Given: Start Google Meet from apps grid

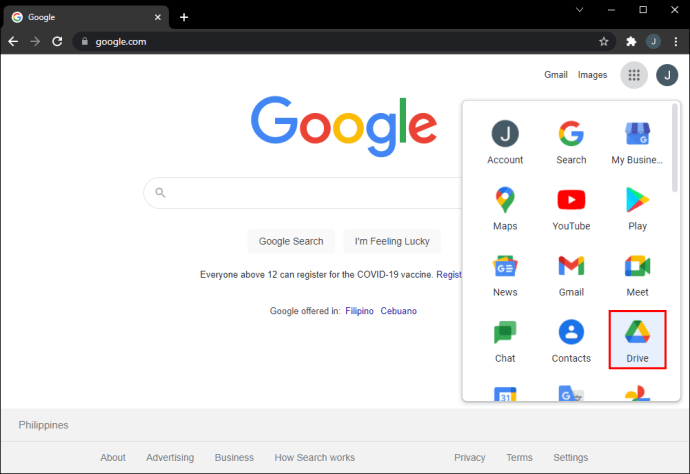Looking at the screenshot, I should (637, 274).
